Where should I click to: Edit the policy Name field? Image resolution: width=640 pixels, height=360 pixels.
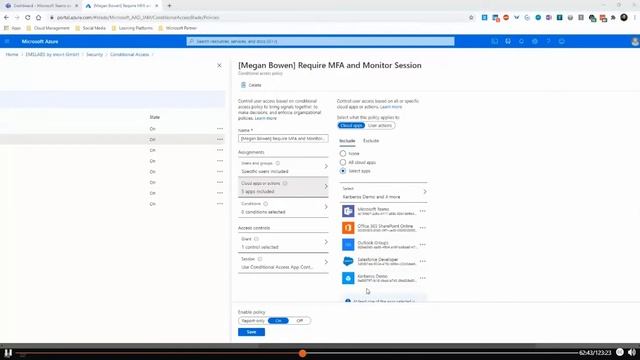[283, 138]
